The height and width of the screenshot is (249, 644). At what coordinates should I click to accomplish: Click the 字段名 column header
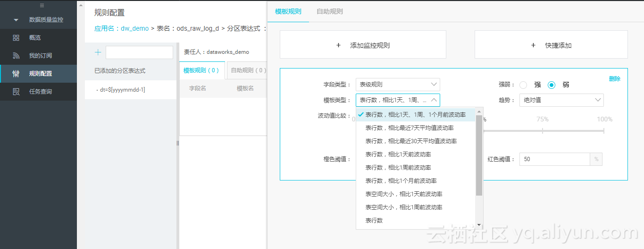(x=198, y=88)
